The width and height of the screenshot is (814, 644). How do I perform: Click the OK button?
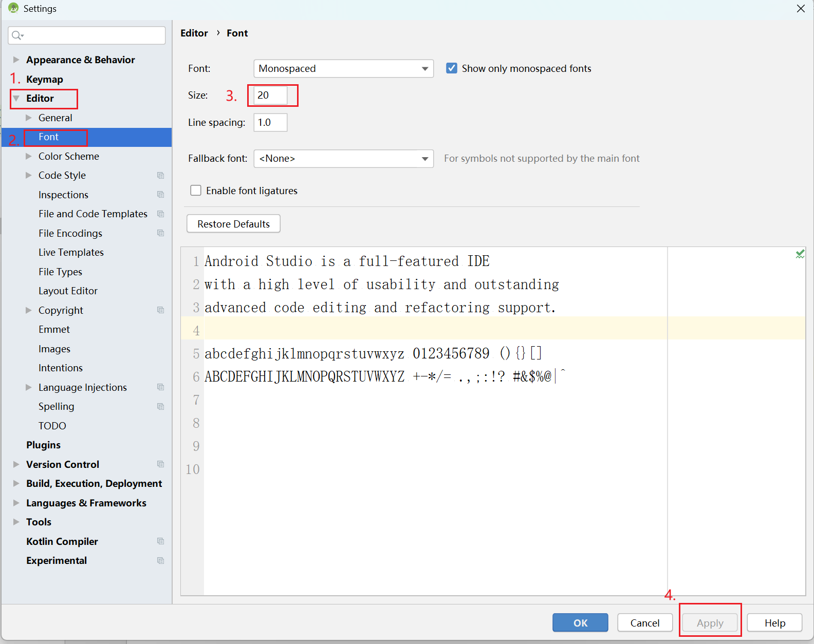pyautogui.click(x=580, y=623)
